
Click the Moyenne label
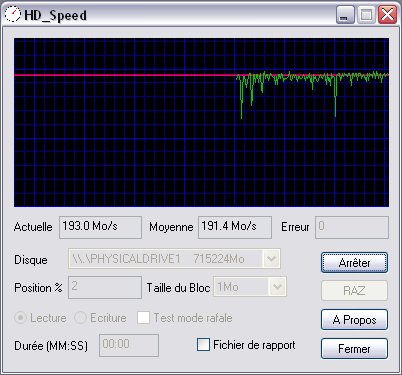[171, 227]
